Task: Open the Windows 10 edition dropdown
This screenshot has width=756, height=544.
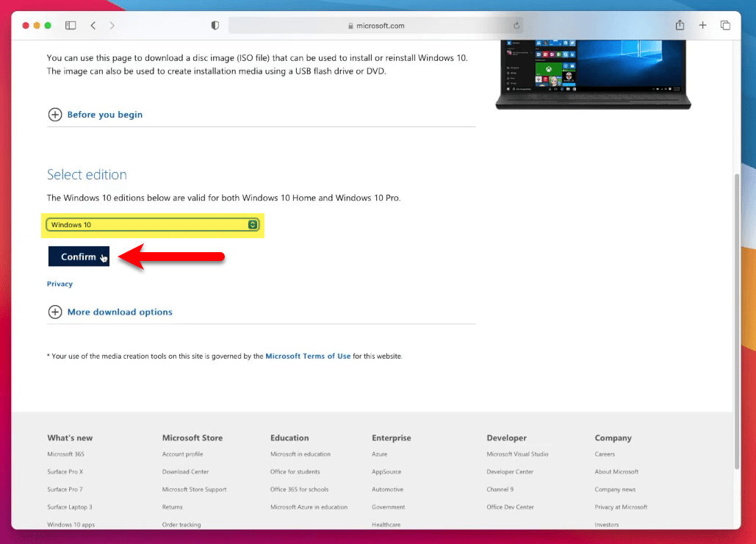Action: pyautogui.click(x=152, y=225)
